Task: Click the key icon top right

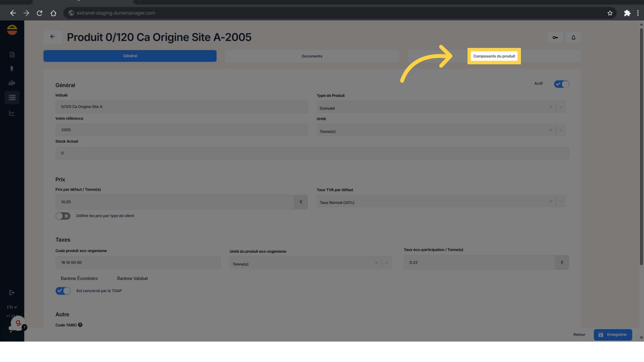Action: (555, 38)
